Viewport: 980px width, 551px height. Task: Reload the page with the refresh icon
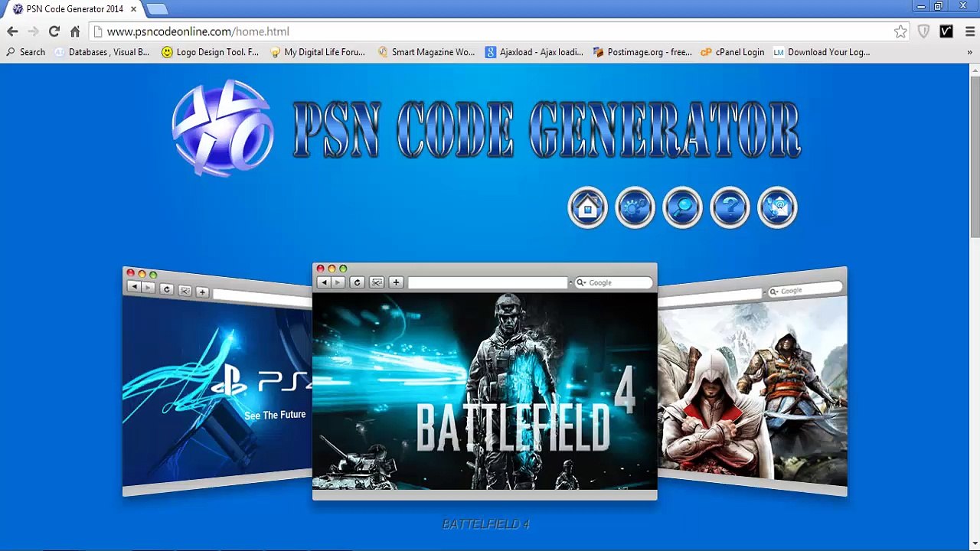(x=54, y=31)
